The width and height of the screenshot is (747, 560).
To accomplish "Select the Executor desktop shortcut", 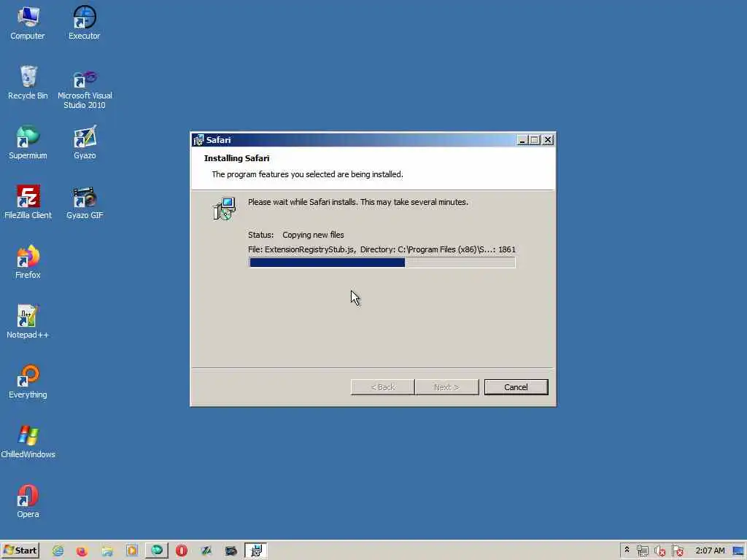I will [85, 23].
